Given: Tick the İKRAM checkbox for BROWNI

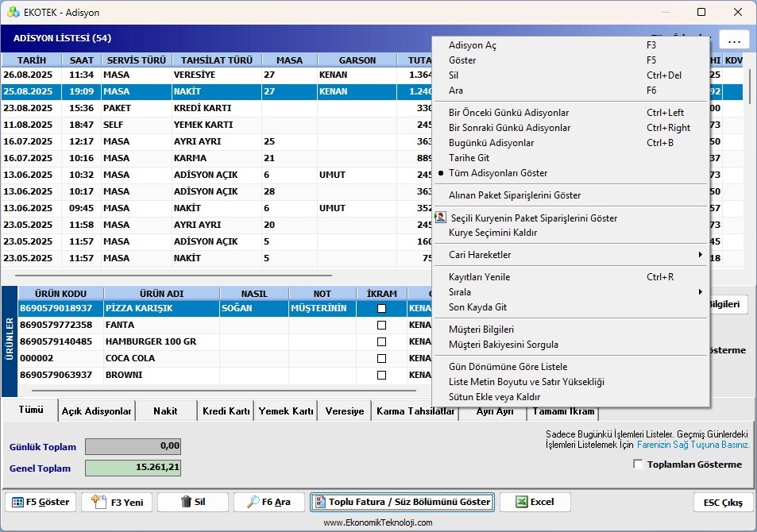Looking at the screenshot, I should coord(381,375).
